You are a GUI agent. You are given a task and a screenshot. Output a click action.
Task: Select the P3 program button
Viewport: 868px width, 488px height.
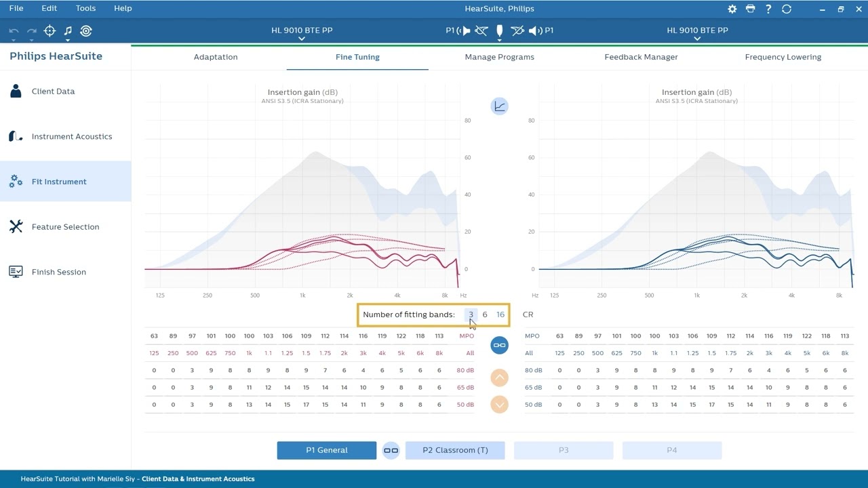[564, 450]
